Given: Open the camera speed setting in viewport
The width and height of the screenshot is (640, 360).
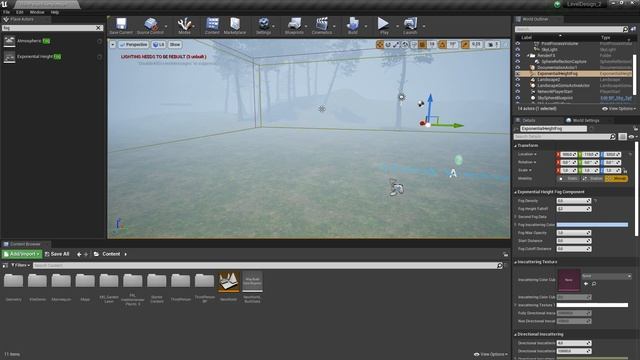Looking at the screenshot, I should tap(493, 44).
